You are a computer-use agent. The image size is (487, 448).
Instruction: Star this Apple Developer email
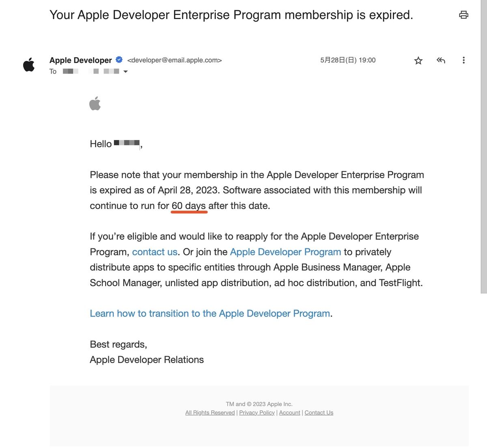click(418, 60)
